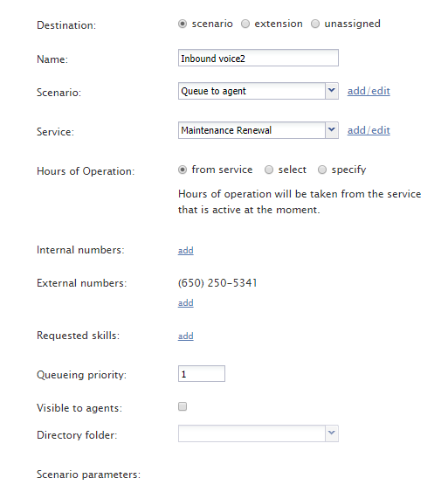The width and height of the screenshot is (448, 499).
Task: Click the external number (650) 250-5341
Action: tap(217, 283)
